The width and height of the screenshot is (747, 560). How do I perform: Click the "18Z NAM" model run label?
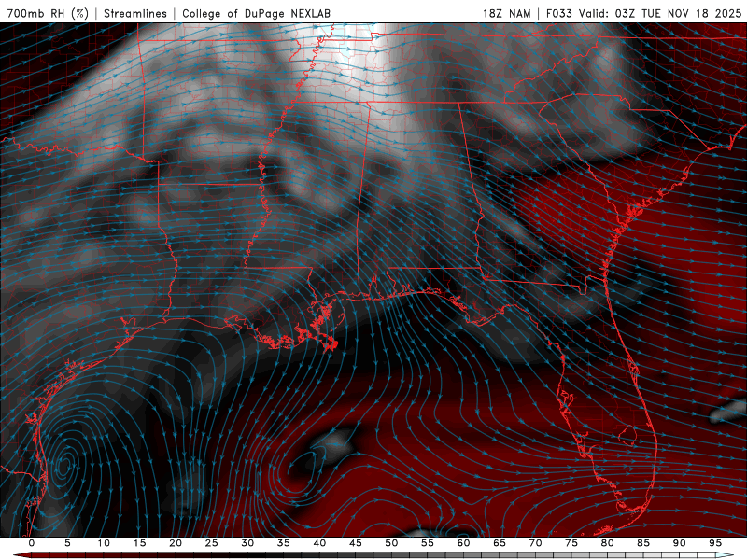coord(507,13)
